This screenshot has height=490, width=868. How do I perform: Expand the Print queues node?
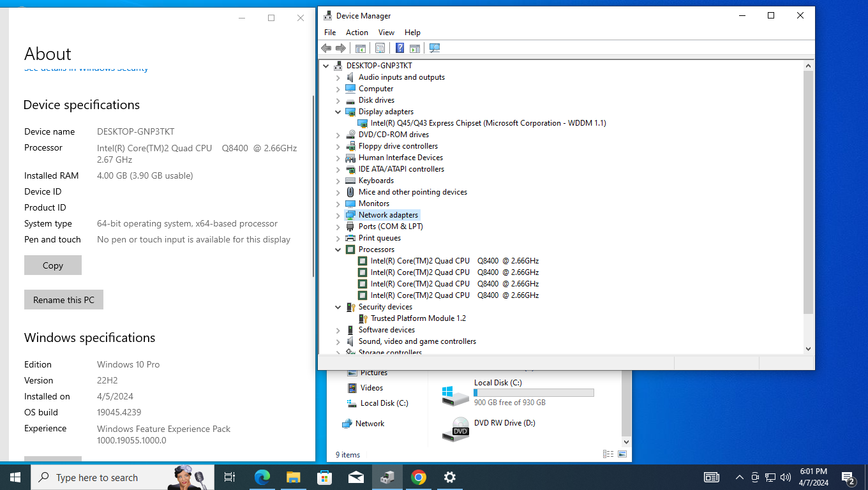(x=338, y=239)
